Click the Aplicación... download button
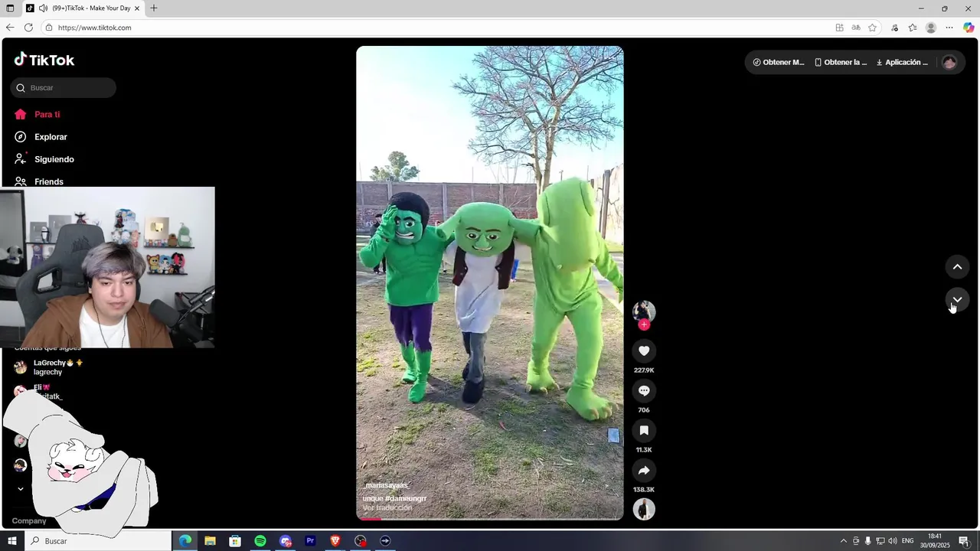 pos(902,62)
